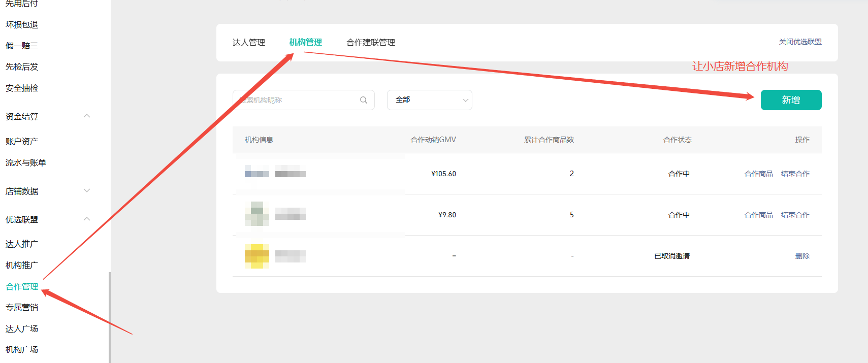
Task: Click 结束合作 for the ¥9.80 institution
Action: point(795,215)
